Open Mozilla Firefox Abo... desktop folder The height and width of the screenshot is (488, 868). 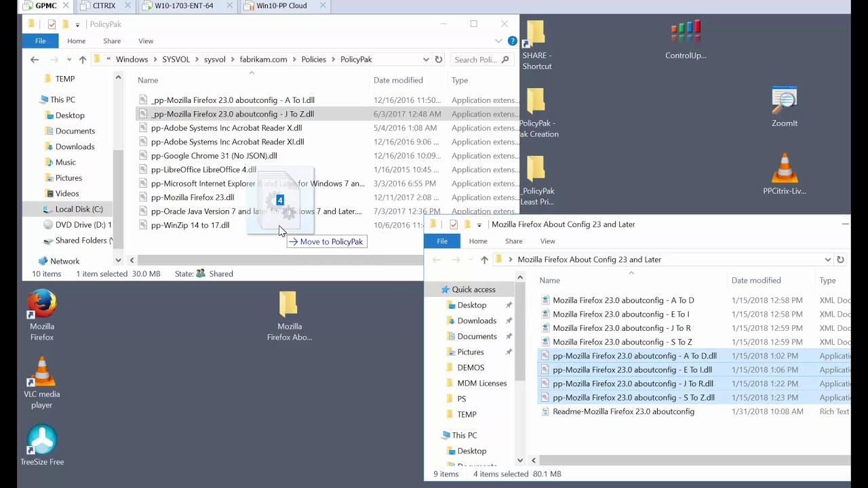point(289,315)
